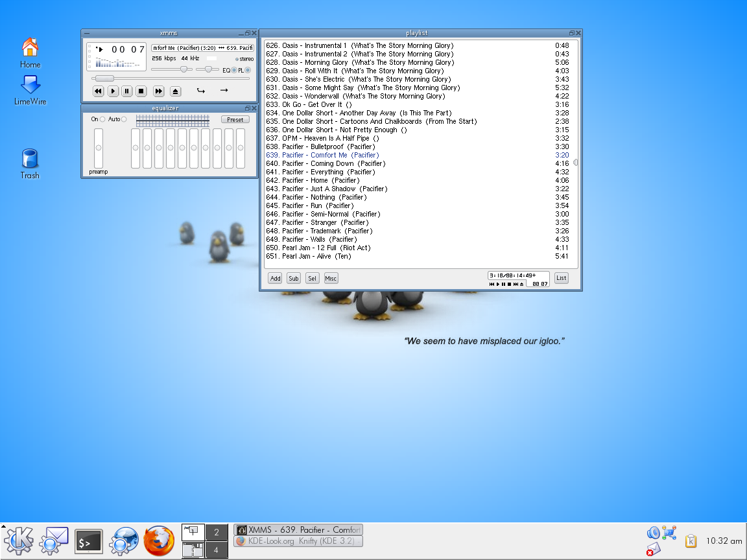Open the equalizer Preset menu
The height and width of the screenshot is (560, 747).
tap(235, 119)
